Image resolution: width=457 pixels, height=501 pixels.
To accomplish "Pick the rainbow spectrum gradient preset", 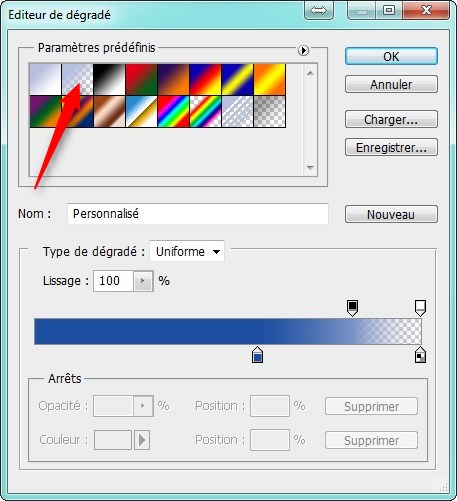I will pyautogui.click(x=173, y=111).
